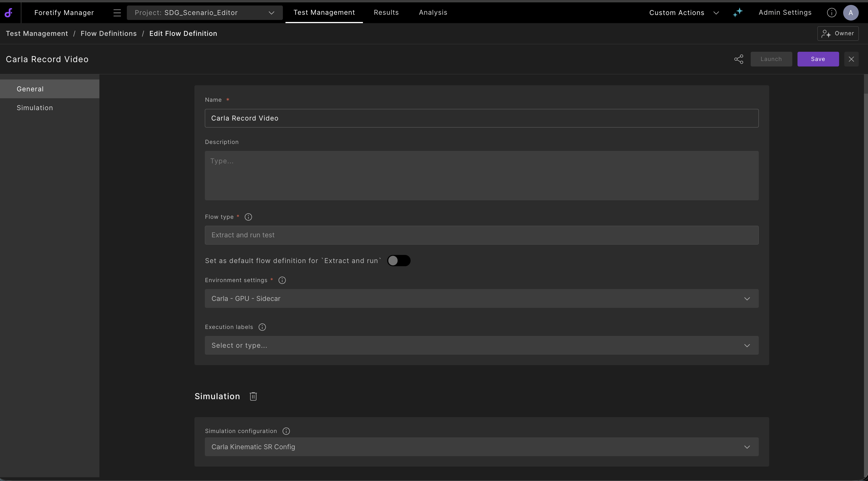Open the Project SDG_Scenario_Editor dropdown
868x481 pixels.
tap(205, 13)
